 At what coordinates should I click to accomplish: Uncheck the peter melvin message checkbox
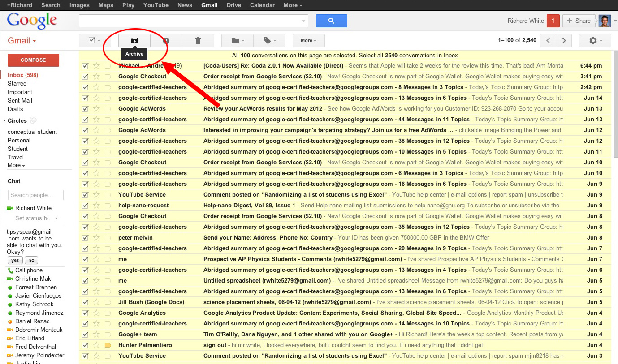pyautogui.click(x=86, y=238)
